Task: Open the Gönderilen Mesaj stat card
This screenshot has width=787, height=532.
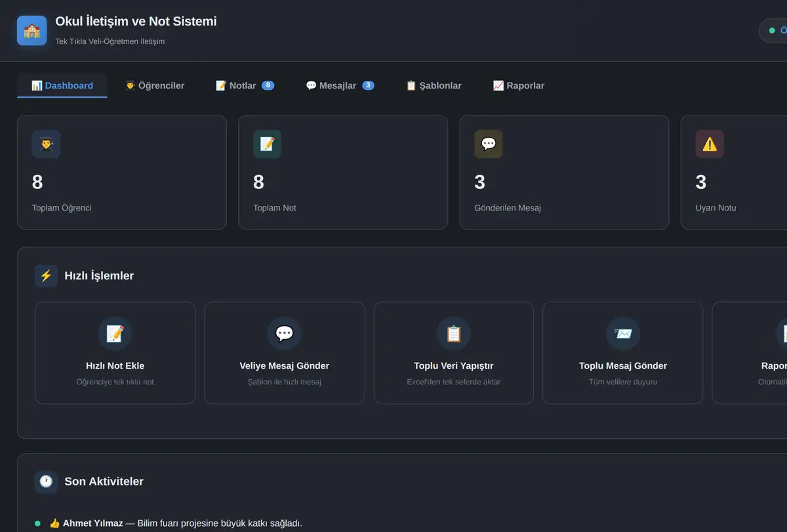Action: coord(564,173)
